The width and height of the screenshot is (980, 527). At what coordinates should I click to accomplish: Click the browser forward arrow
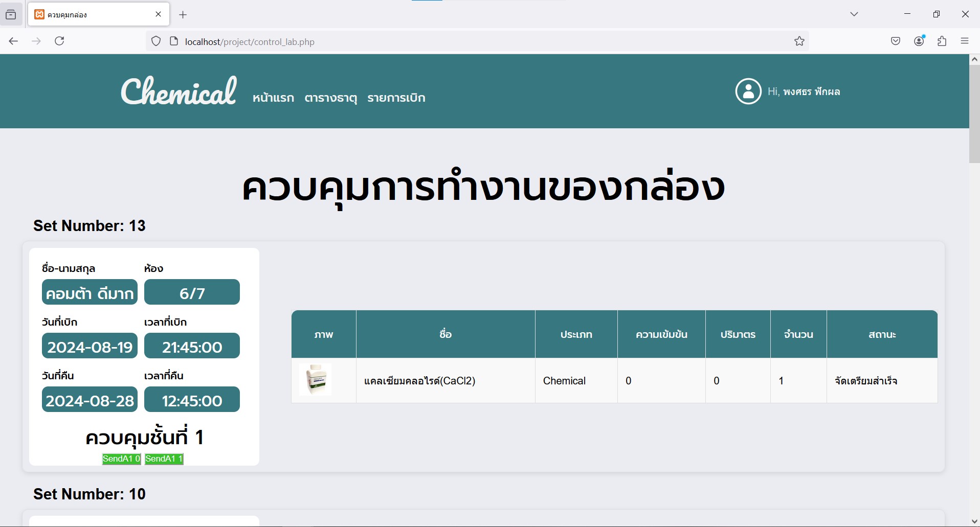[x=36, y=41]
